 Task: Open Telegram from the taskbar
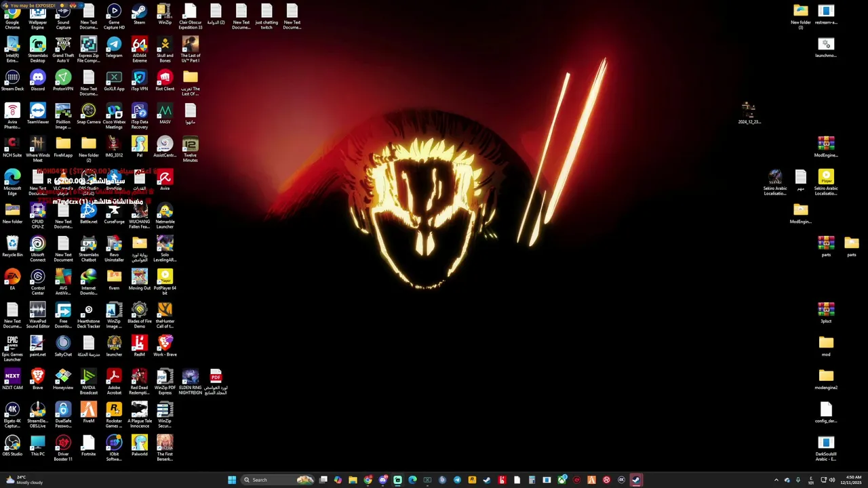[457, 480]
